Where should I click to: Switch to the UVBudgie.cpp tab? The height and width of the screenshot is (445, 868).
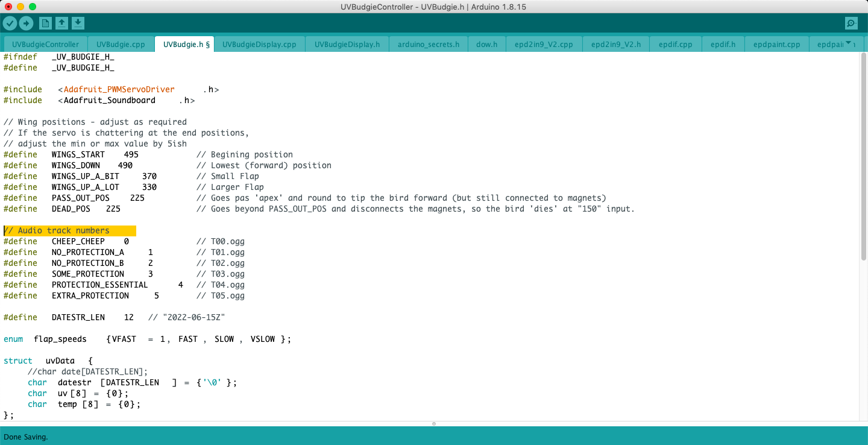click(121, 45)
